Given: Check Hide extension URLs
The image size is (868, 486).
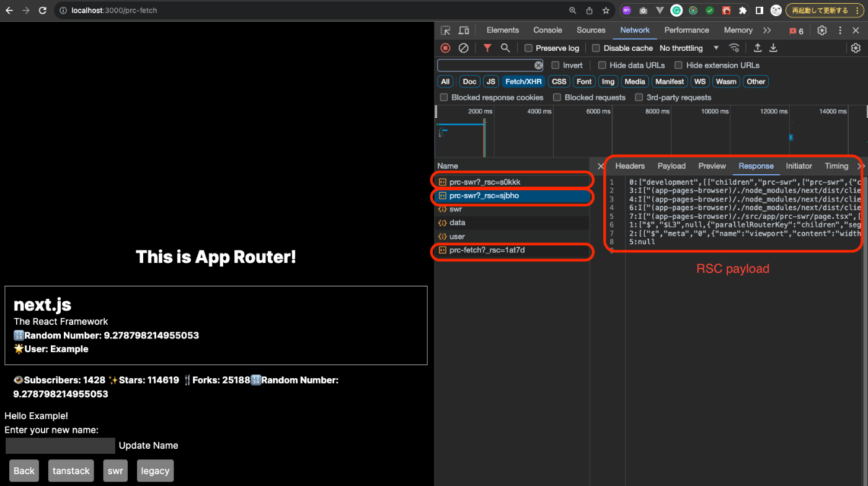Looking at the screenshot, I should (x=678, y=65).
